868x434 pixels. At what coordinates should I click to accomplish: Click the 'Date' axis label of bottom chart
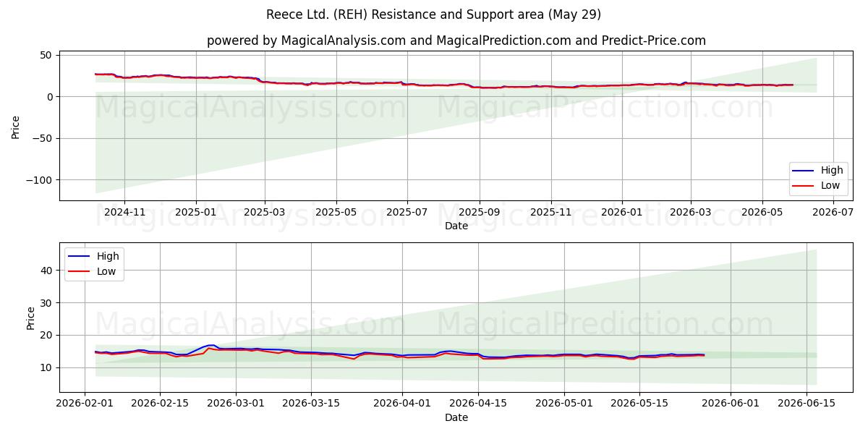456,418
